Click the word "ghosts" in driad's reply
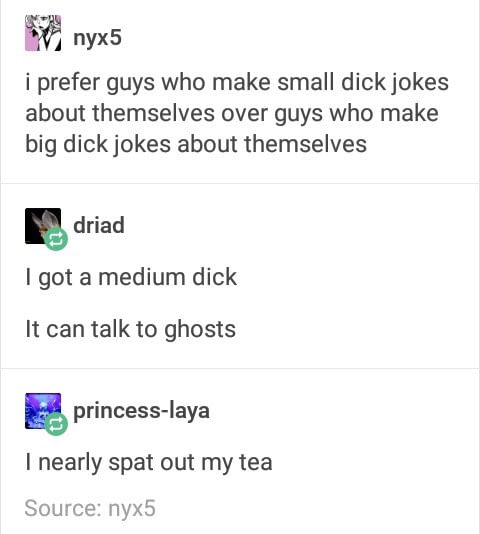 click(x=200, y=331)
